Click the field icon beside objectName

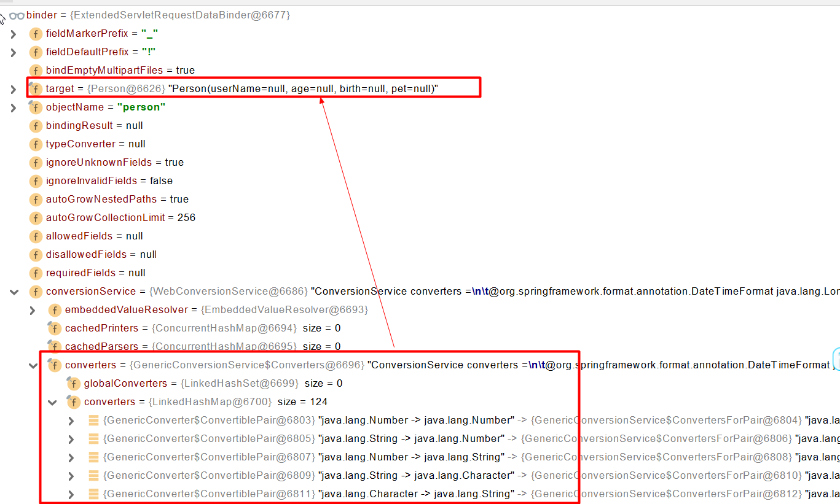36,107
